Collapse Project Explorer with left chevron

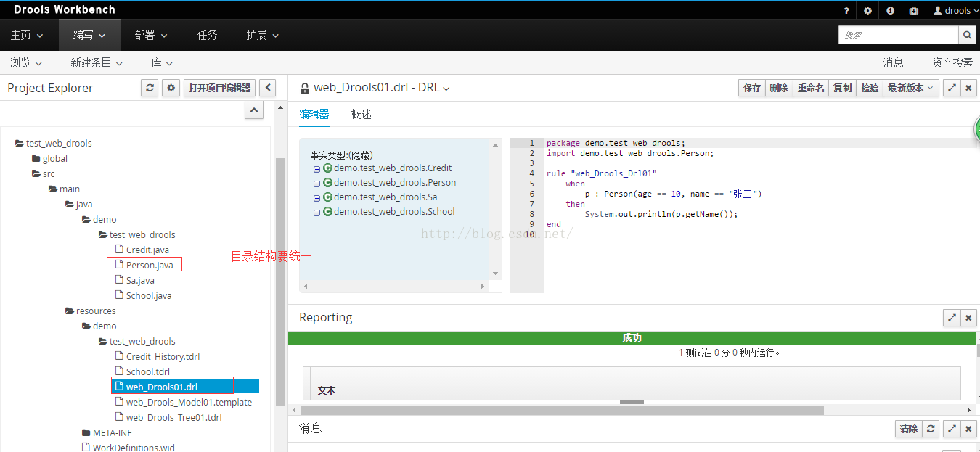pyautogui.click(x=267, y=88)
